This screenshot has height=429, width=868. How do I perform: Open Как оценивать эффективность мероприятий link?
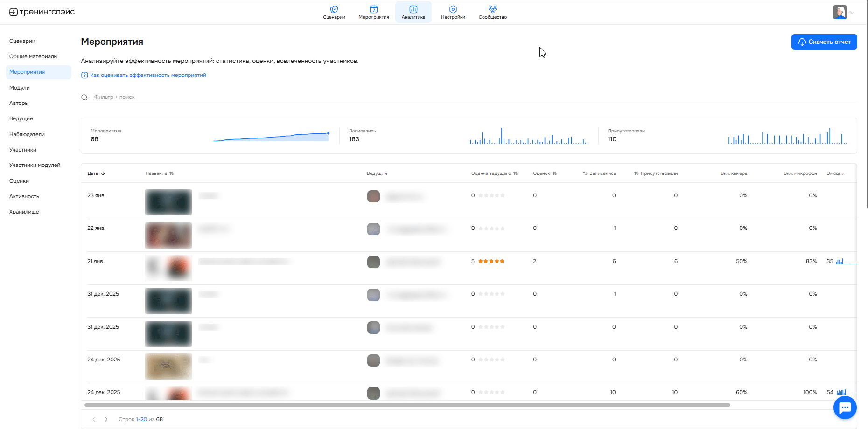(x=147, y=75)
